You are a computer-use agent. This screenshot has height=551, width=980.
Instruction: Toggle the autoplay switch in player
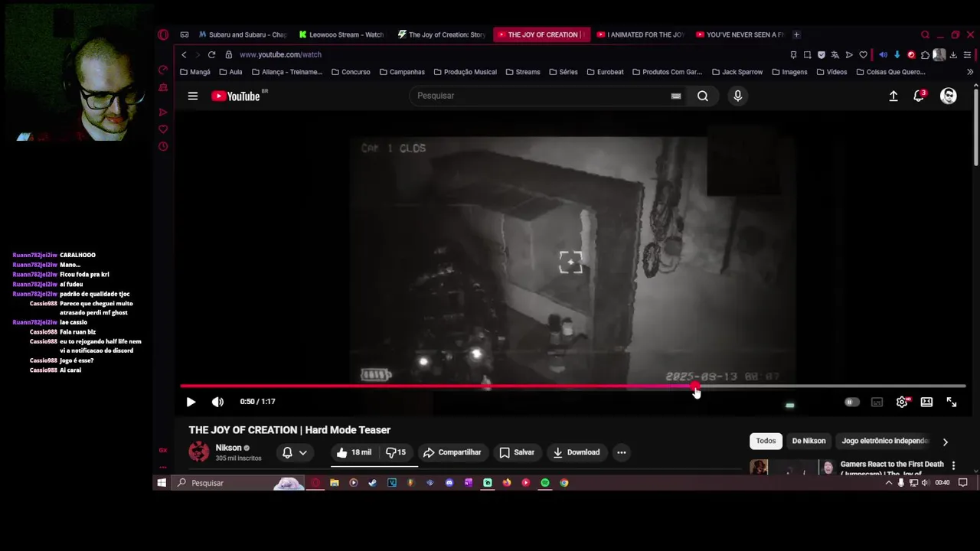click(x=851, y=402)
